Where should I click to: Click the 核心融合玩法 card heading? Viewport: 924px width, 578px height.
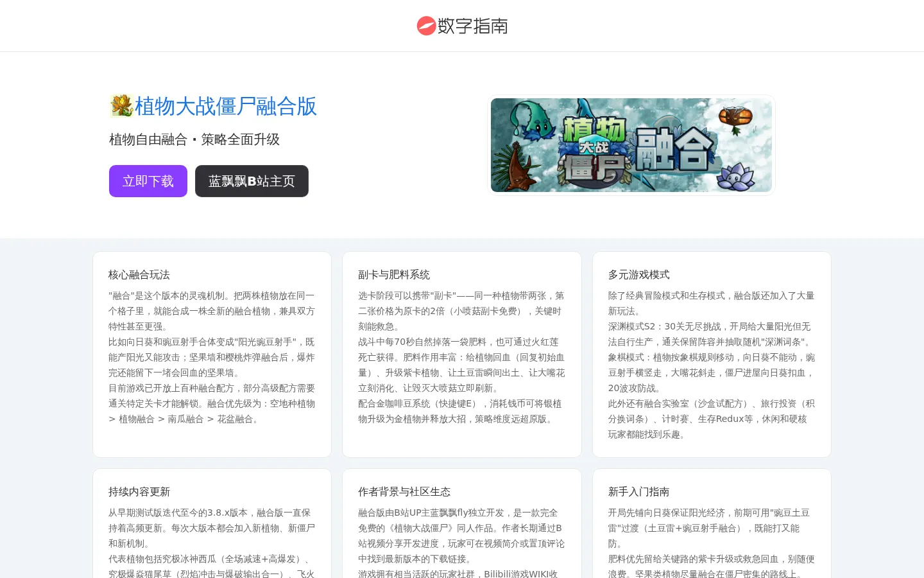[139, 275]
